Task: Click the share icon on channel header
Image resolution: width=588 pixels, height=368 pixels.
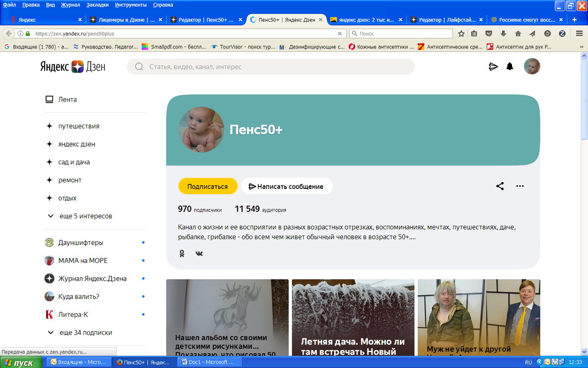Action: click(500, 186)
